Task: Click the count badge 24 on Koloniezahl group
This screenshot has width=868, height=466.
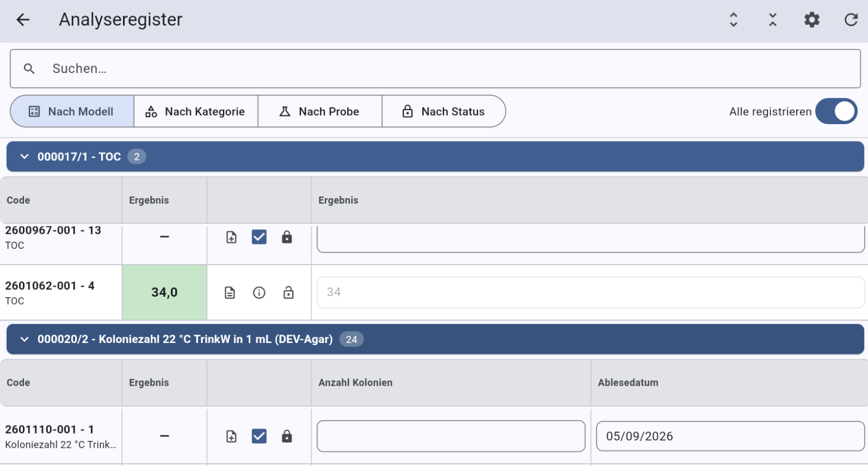Action: click(352, 339)
